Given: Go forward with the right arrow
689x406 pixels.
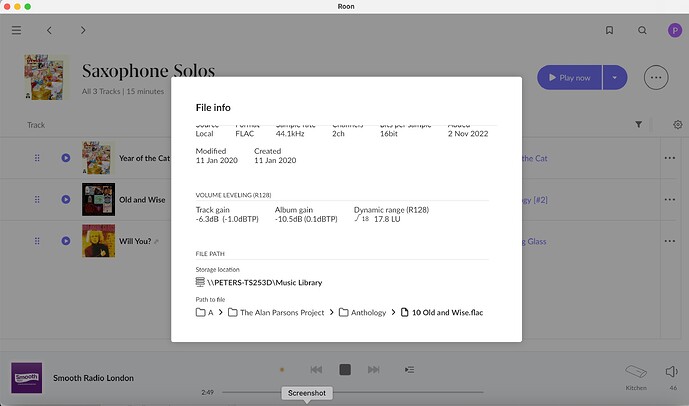Looking at the screenshot, I should tap(83, 30).
